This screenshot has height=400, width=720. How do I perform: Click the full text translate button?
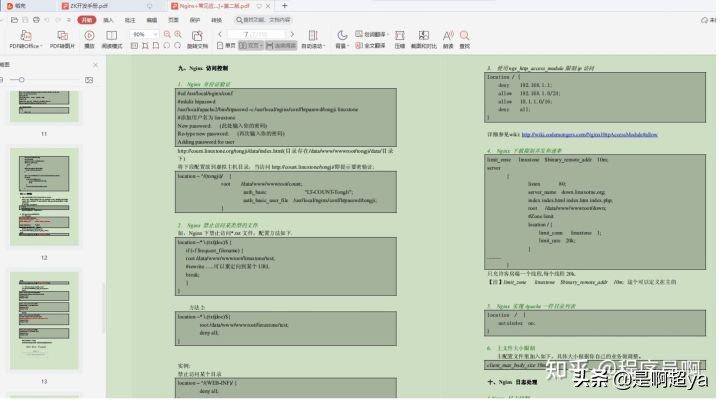pos(370,45)
